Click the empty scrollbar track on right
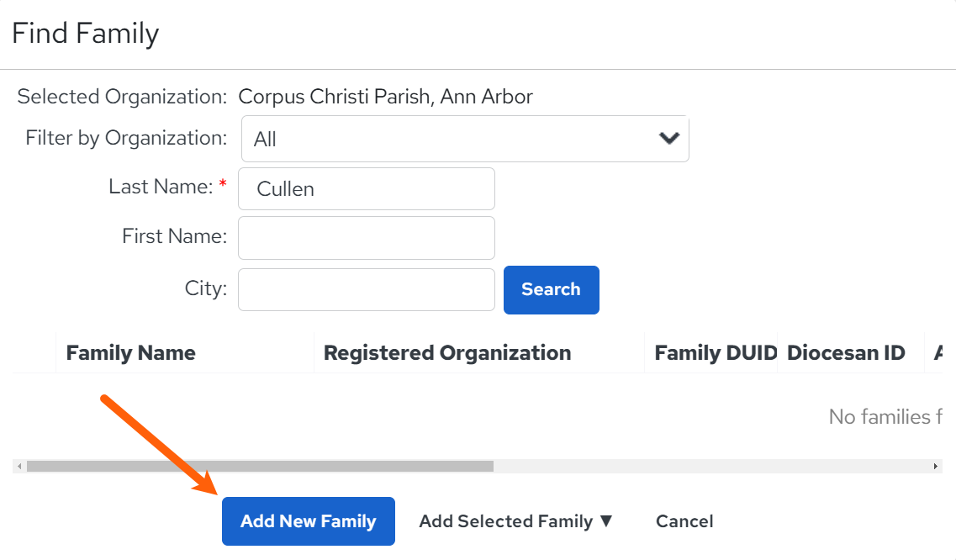The image size is (956, 560). pos(710,467)
